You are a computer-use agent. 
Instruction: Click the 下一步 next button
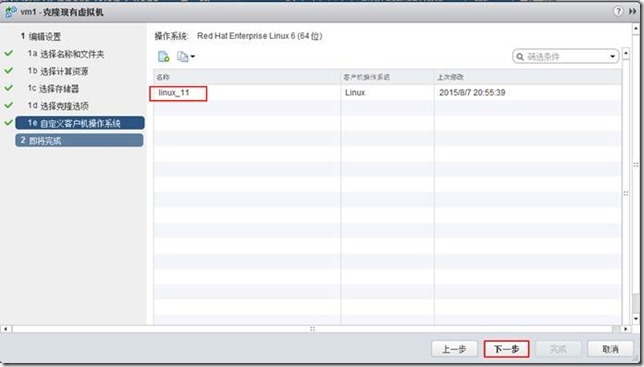pyautogui.click(x=506, y=349)
